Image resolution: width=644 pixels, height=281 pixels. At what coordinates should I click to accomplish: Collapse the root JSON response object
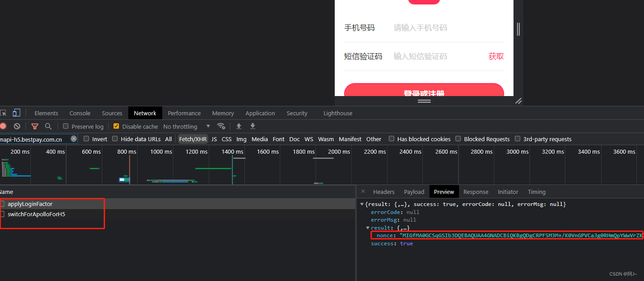point(362,204)
